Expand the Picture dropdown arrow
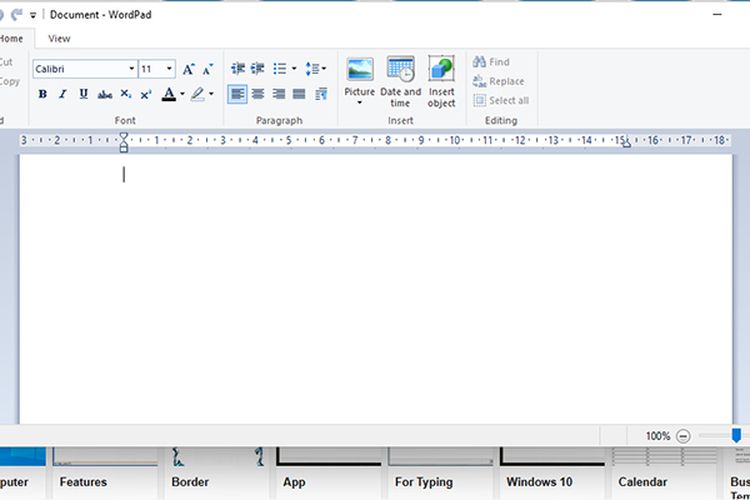The image size is (750, 500). (360, 103)
